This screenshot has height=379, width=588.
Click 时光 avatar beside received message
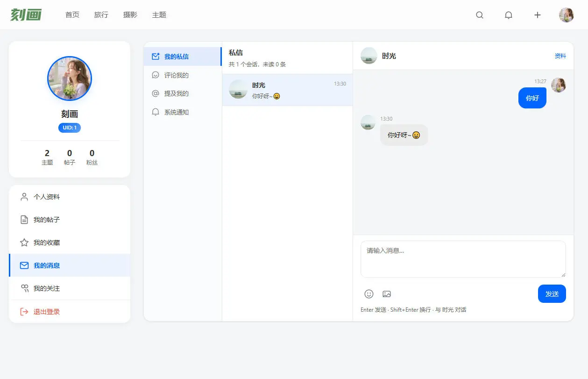(368, 122)
